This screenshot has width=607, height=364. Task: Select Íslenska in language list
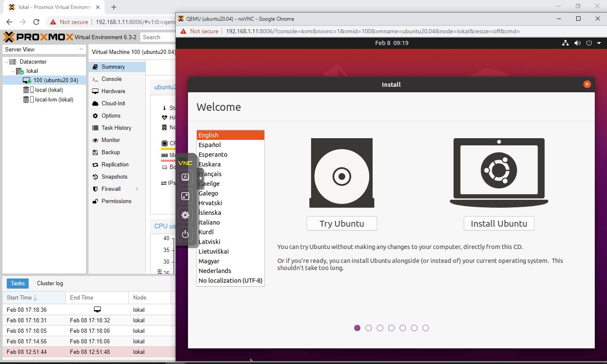[x=231, y=213]
